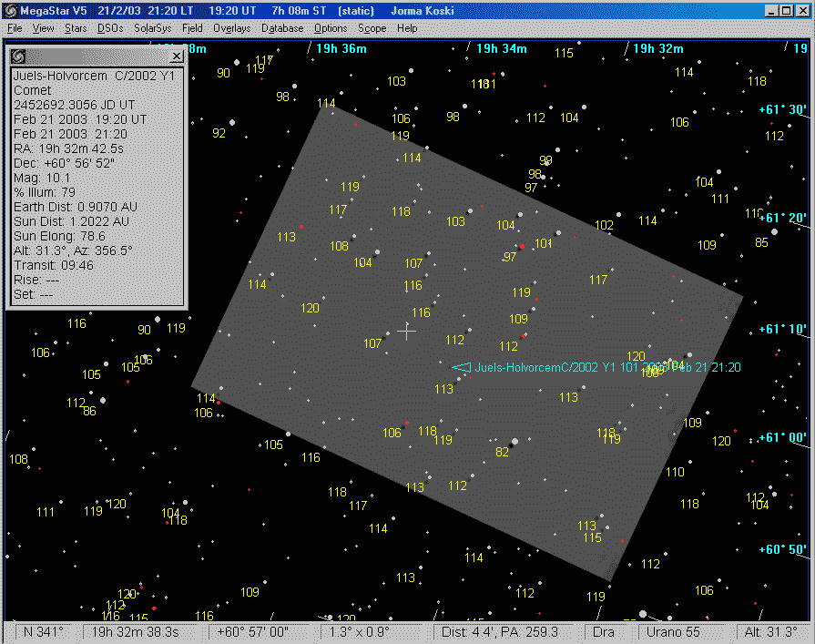Viewport: 815px width, 644px height.
Task: Open the Overlays menu
Action: [231, 28]
